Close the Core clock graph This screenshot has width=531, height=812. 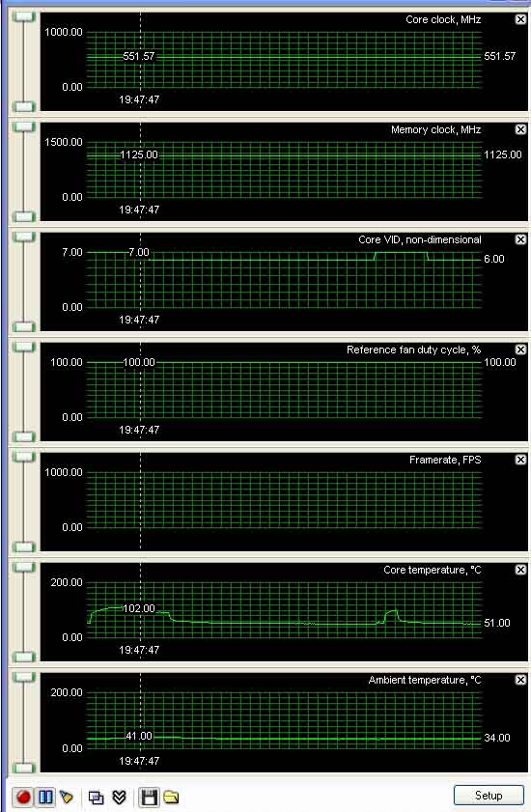tap(520, 19)
